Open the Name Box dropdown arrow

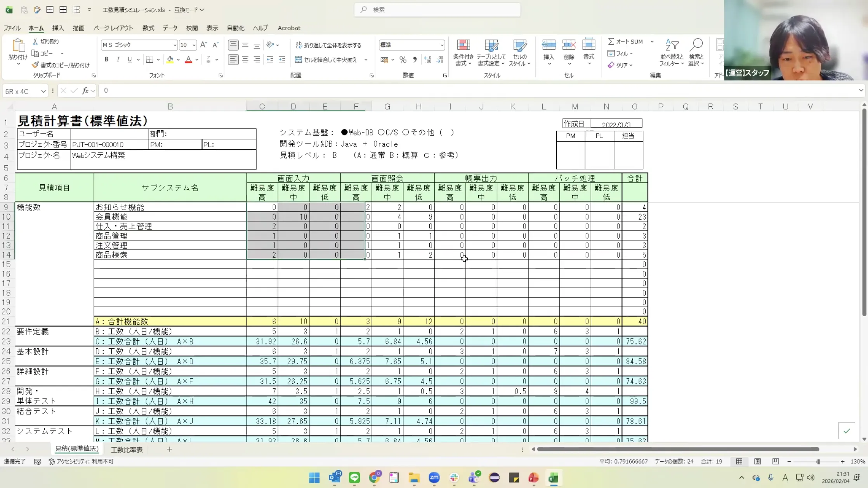point(43,91)
